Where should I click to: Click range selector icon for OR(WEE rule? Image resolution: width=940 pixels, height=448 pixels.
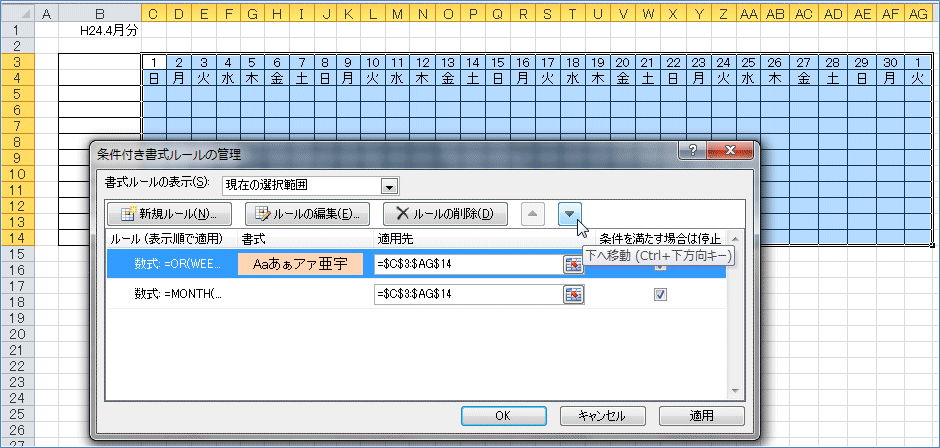pos(573,264)
